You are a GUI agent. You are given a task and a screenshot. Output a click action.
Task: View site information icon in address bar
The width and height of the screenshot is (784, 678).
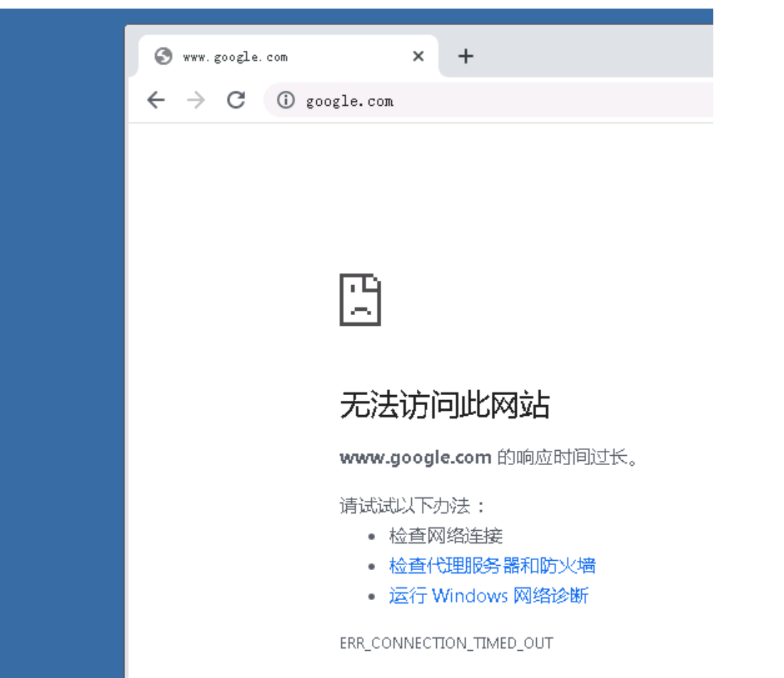click(x=286, y=101)
